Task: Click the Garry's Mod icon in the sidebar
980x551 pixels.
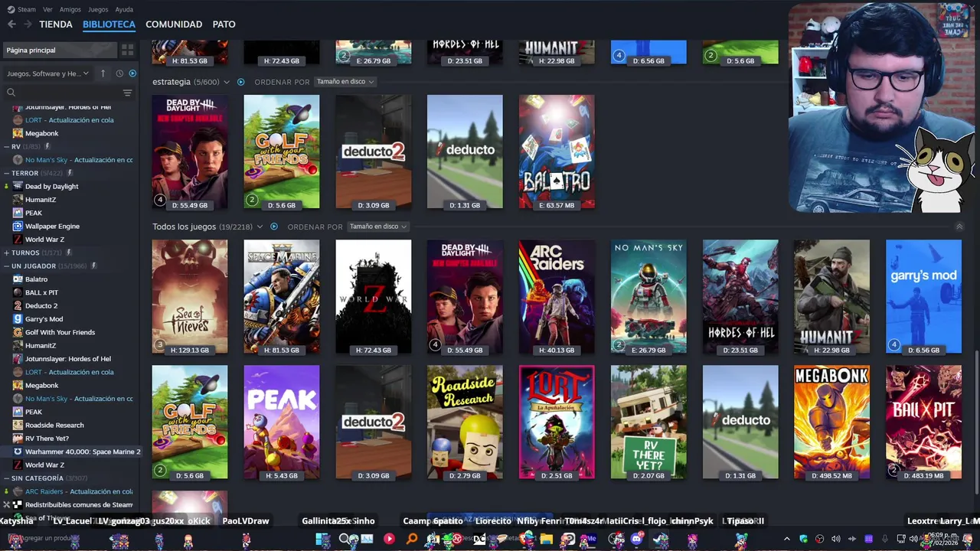Action: pos(18,319)
